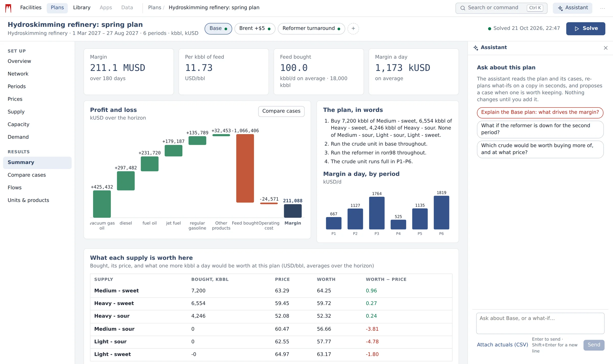Image resolution: width=613 pixels, height=364 pixels.
Task: Click the Solved 21 Oct 2026 status
Action: click(524, 28)
